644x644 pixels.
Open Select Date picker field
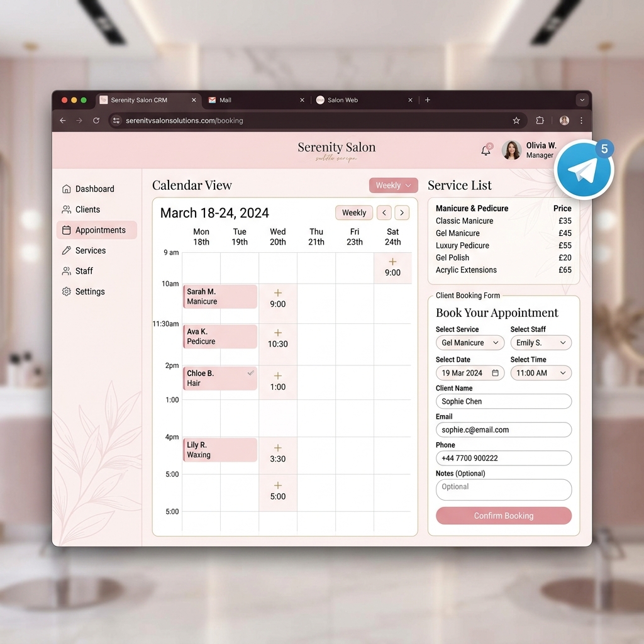pyautogui.click(x=470, y=373)
